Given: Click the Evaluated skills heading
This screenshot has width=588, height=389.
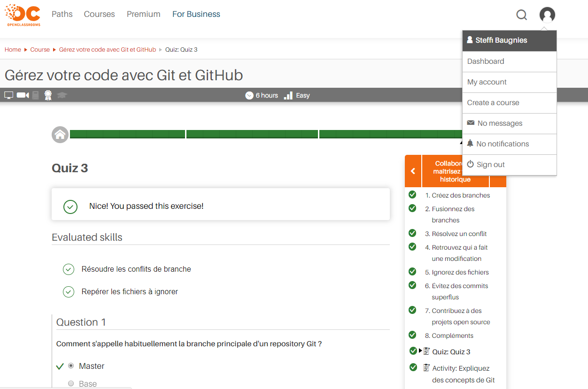Looking at the screenshot, I should pyautogui.click(x=87, y=237).
